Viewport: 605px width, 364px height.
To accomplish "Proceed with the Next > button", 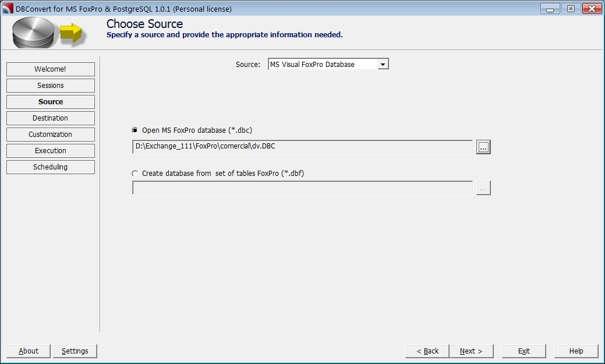I will (471, 351).
